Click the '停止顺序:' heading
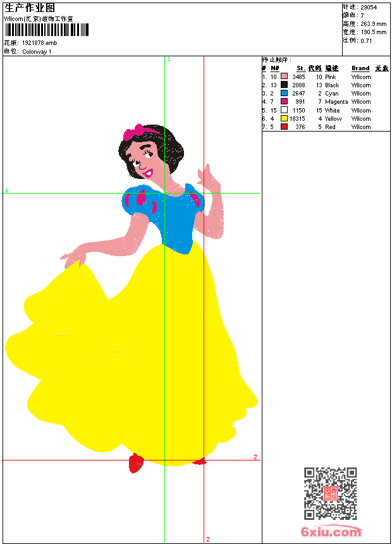 pyautogui.click(x=276, y=60)
